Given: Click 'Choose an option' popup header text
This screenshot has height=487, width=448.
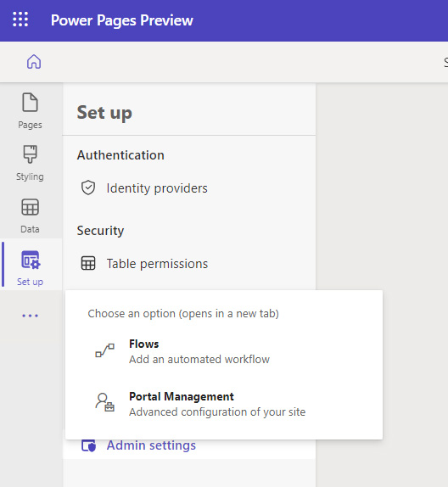Looking at the screenshot, I should (183, 314).
